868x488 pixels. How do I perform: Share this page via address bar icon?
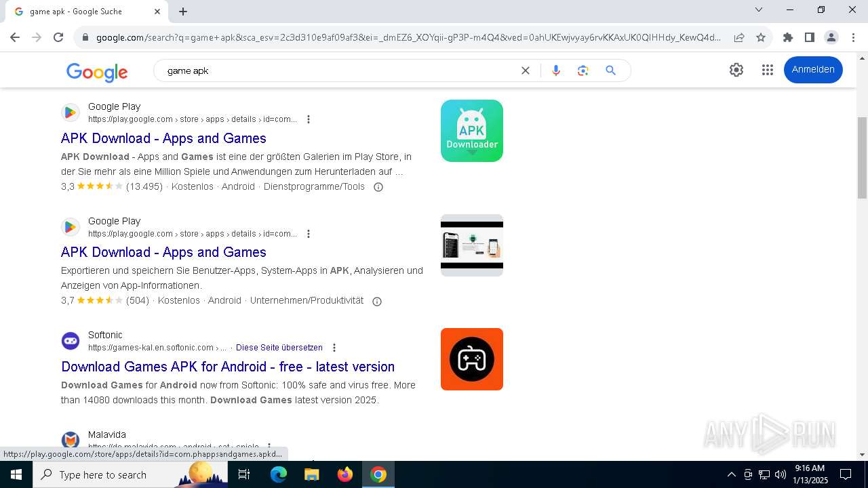point(739,37)
